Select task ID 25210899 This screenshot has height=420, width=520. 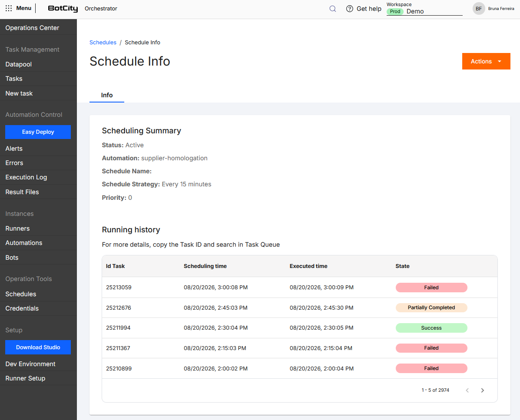click(119, 368)
